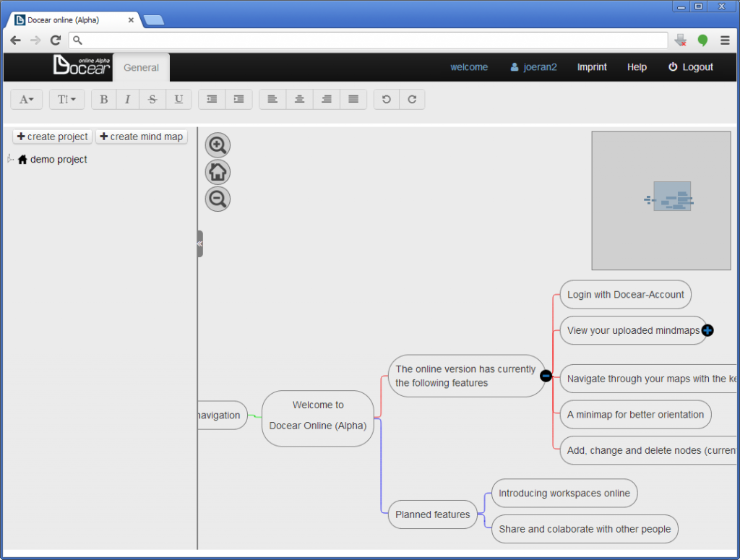Screen dimensions: 740x560
Task: Toggle italic formatting
Action: [x=127, y=100]
